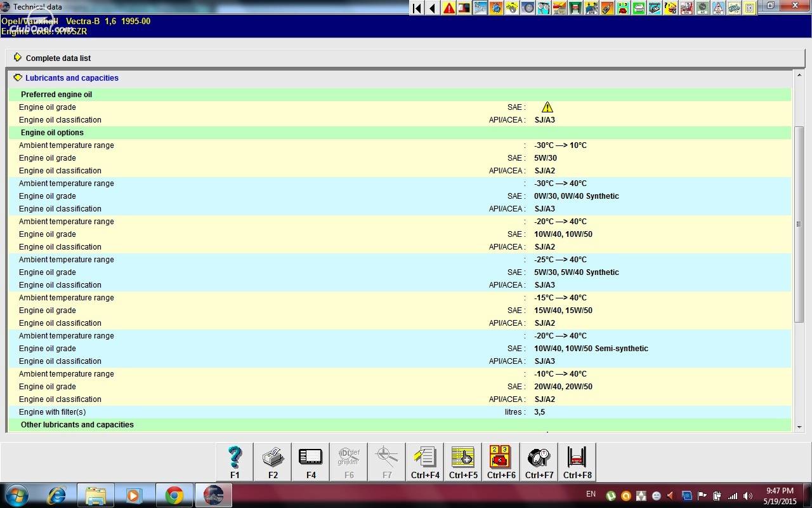Click the uTorrent tray icon
This screenshot has height=508, width=812.
point(611,496)
